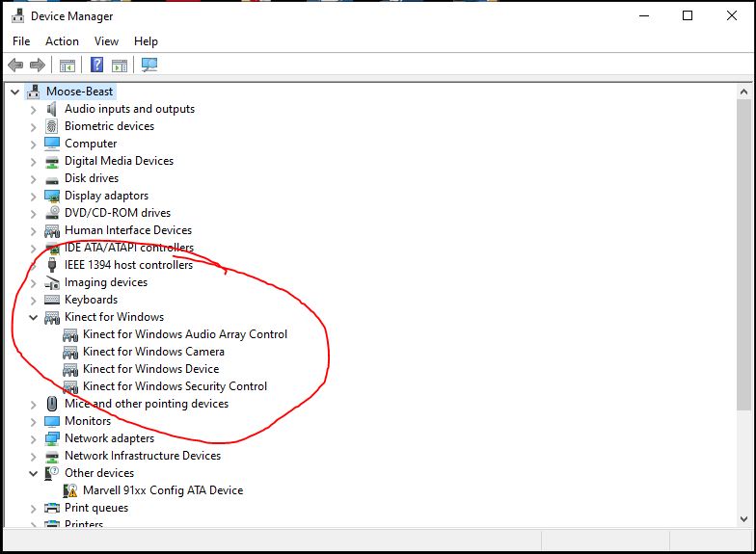Viewport: 756px width, 554px height.
Task: Click the Audio inputs and outputs speaker icon
Action: [52, 109]
